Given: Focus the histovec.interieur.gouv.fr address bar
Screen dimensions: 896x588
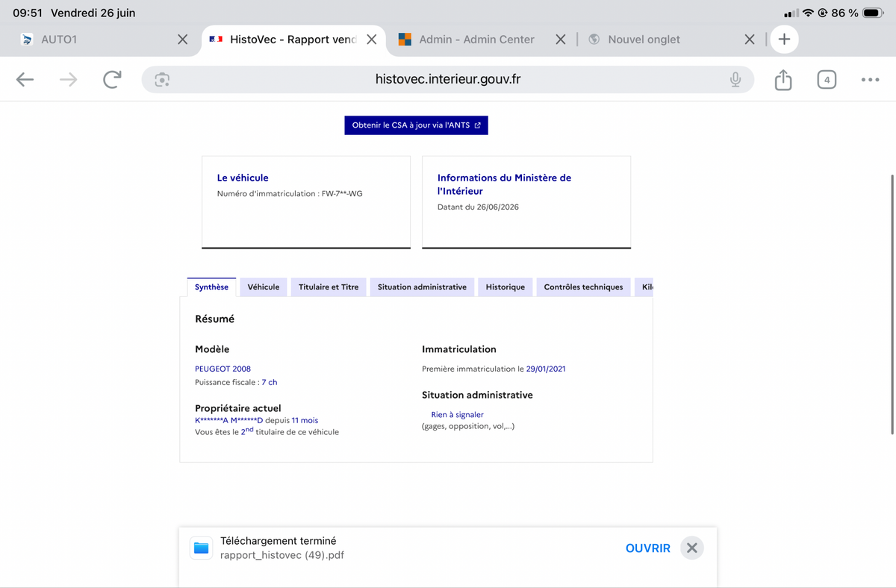Looking at the screenshot, I should tap(448, 80).
